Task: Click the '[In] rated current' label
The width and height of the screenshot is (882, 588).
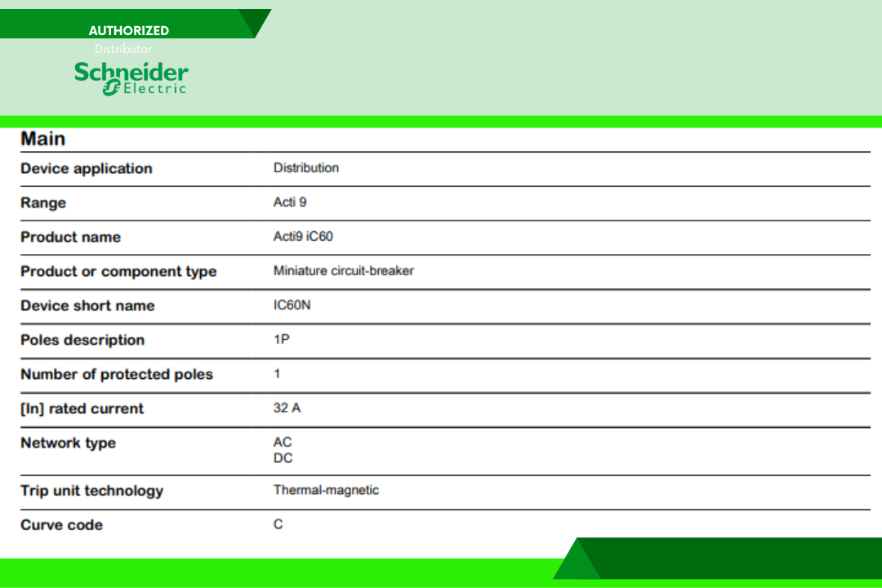Action: coord(82,409)
